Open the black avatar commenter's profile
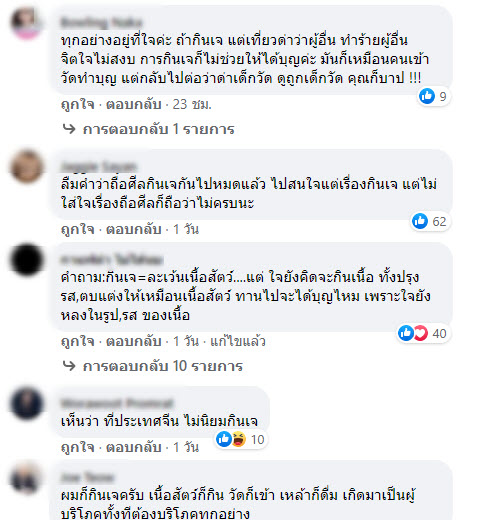This screenshot has width=495, height=520. coord(27,260)
